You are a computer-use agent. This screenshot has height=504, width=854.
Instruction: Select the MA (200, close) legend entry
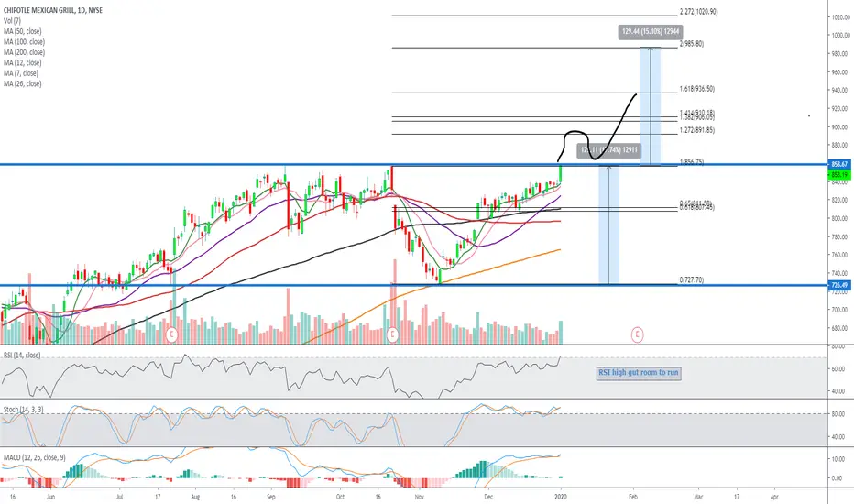point(24,52)
